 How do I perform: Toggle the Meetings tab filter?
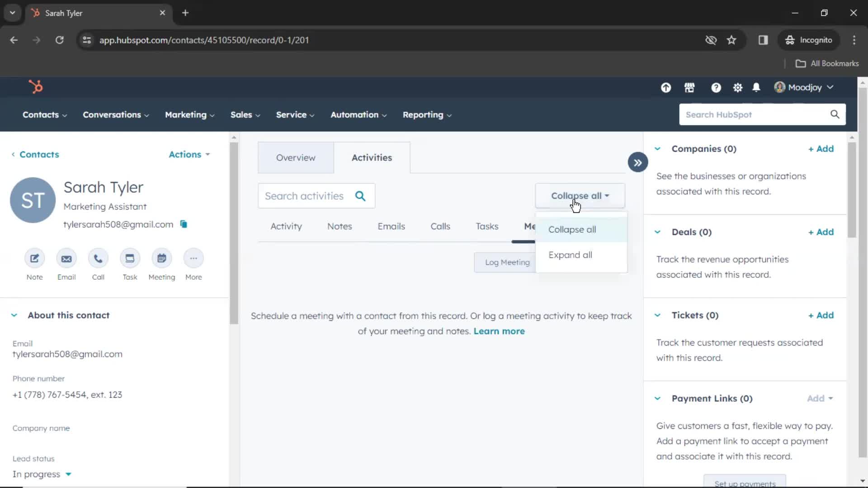click(x=528, y=226)
